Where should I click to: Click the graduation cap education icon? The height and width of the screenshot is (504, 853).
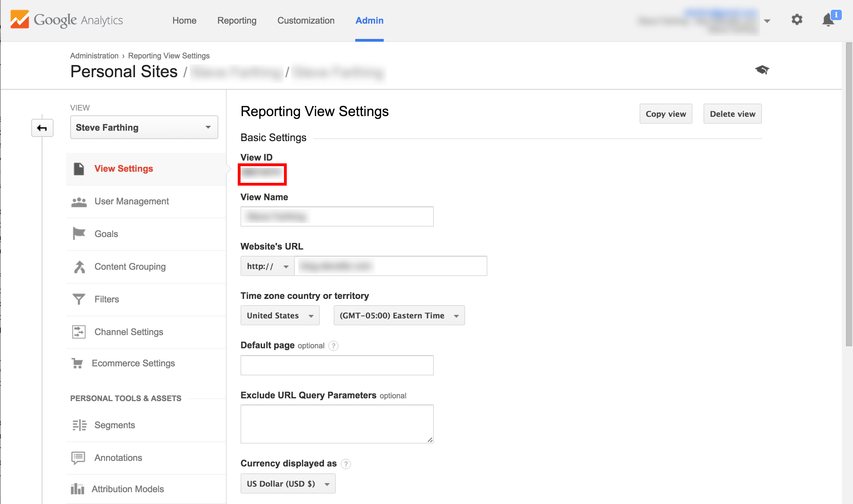(x=762, y=70)
